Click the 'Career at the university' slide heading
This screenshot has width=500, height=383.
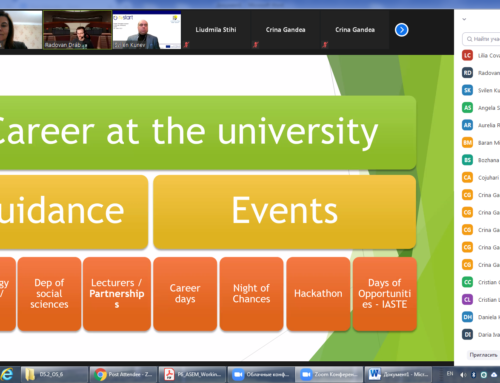[189, 132]
